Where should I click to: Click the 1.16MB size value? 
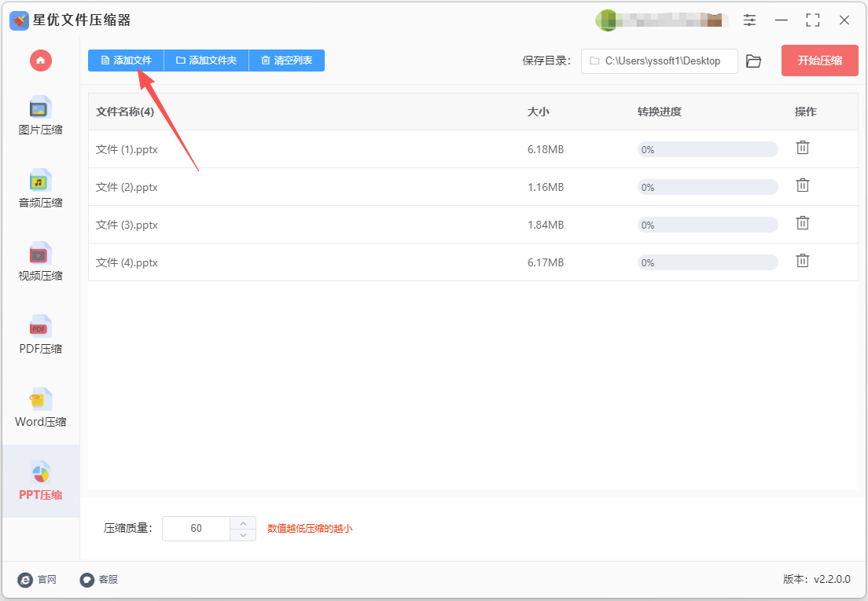[x=546, y=187]
